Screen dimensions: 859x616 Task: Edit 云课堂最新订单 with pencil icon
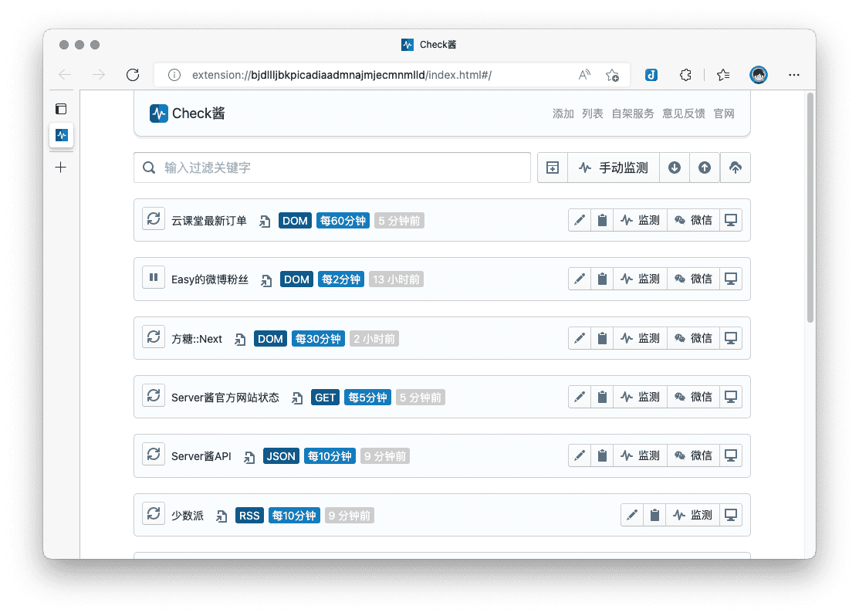pyautogui.click(x=580, y=220)
